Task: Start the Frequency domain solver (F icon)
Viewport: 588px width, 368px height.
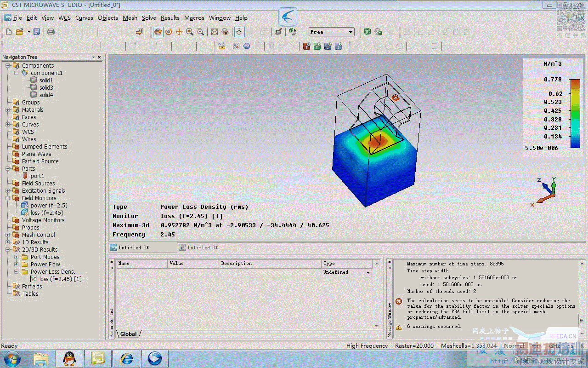Action: [317, 46]
